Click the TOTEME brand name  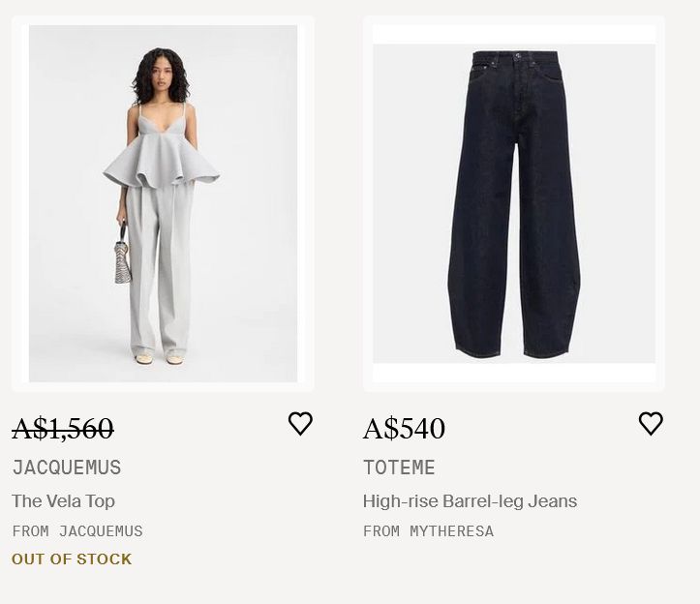(399, 468)
